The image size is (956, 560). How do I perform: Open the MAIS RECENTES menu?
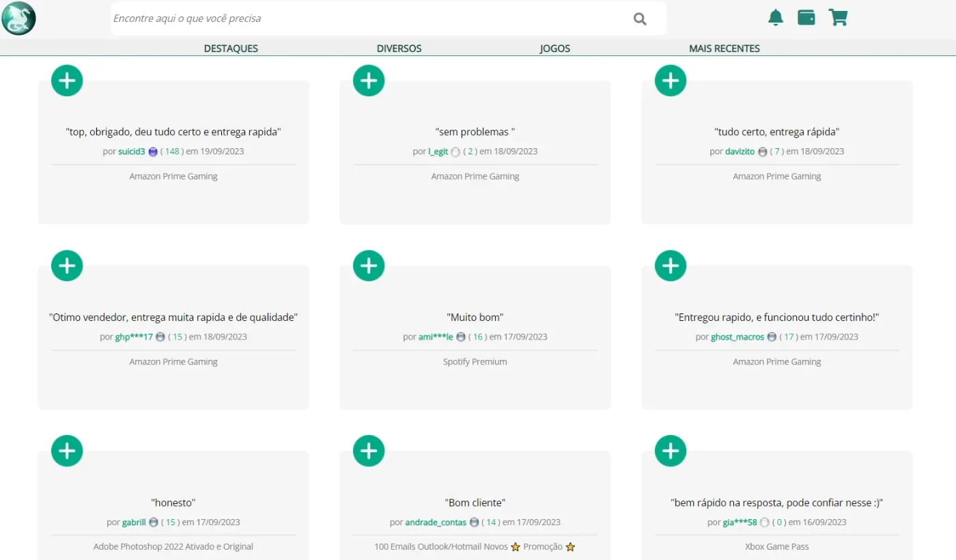(x=725, y=48)
